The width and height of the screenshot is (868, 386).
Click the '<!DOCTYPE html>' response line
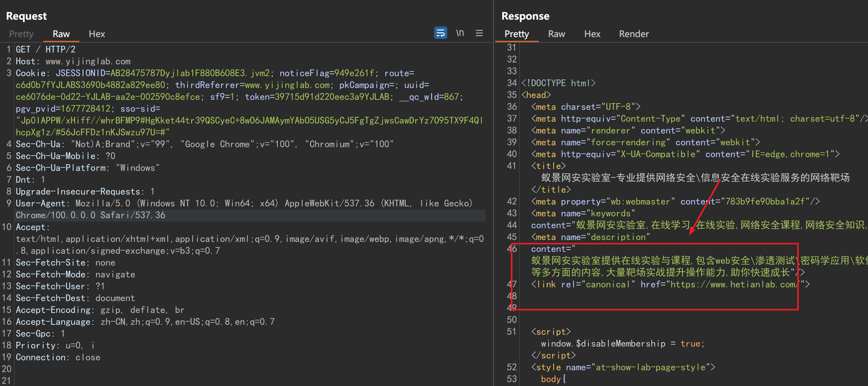tap(558, 83)
